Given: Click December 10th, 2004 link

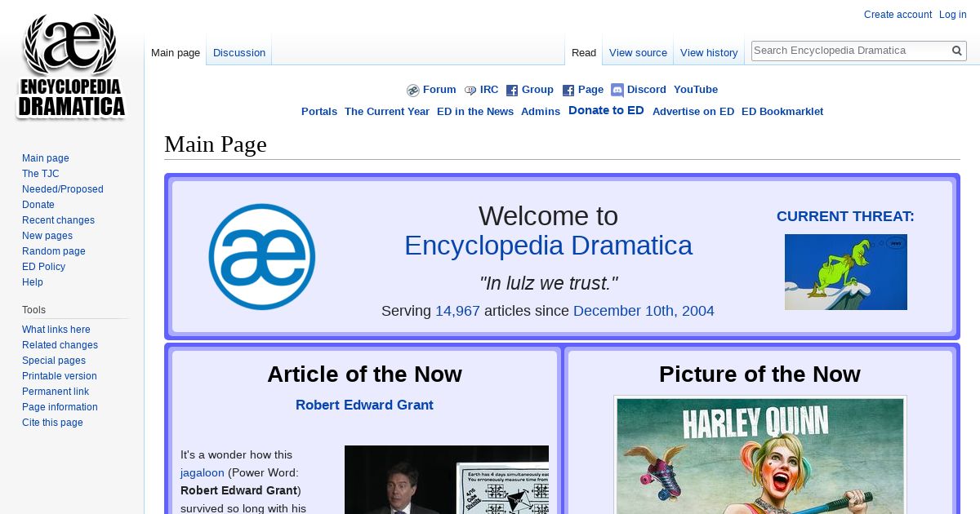Looking at the screenshot, I should coord(644,311).
